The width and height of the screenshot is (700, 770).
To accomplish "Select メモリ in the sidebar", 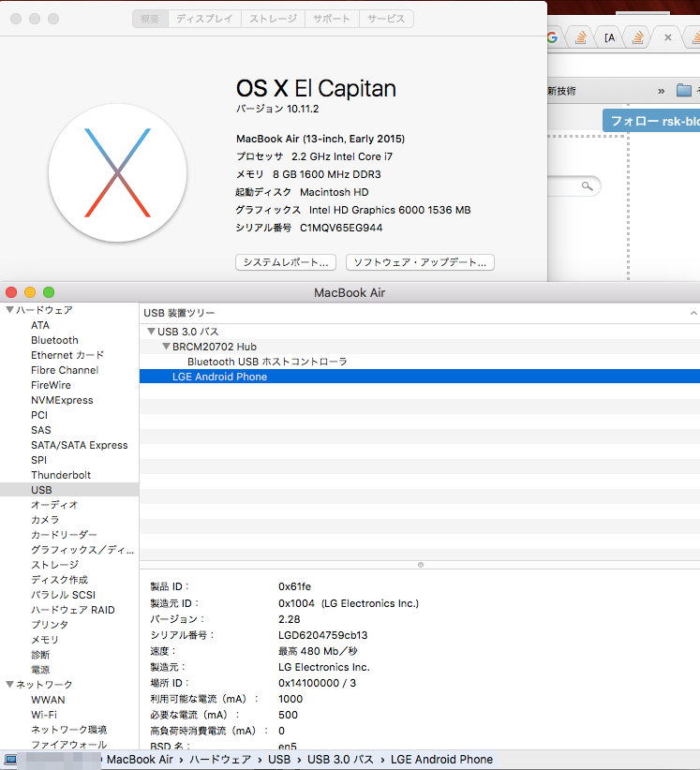I will click(x=45, y=640).
